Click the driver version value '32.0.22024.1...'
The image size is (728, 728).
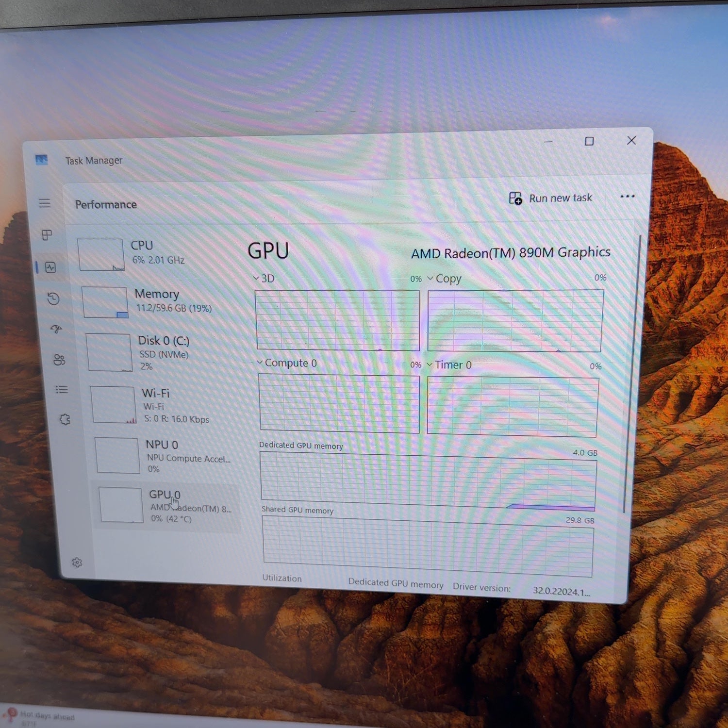coord(562,591)
